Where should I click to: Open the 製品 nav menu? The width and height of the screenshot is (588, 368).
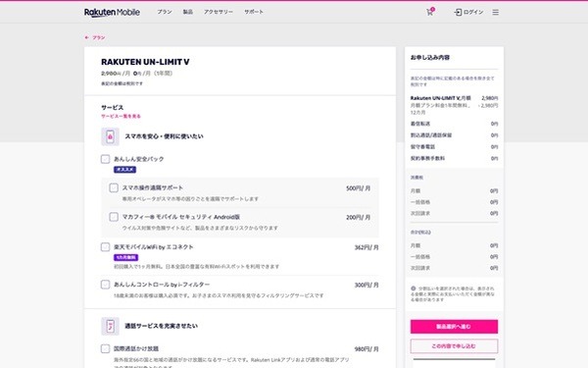tap(188, 12)
